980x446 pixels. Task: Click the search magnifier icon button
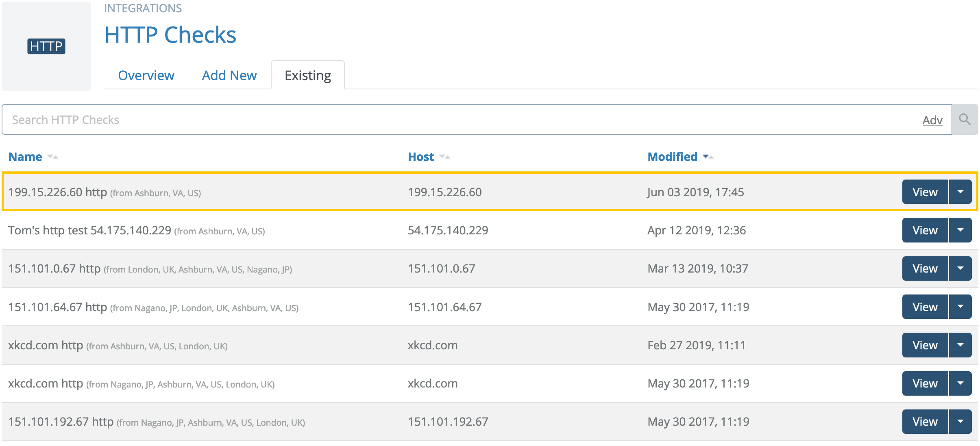pyautogui.click(x=964, y=119)
